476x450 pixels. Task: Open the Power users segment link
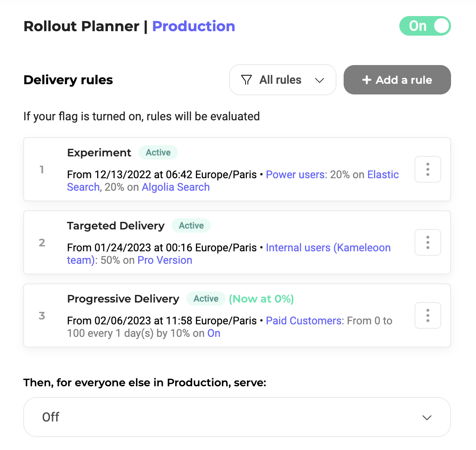tap(295, 175)
